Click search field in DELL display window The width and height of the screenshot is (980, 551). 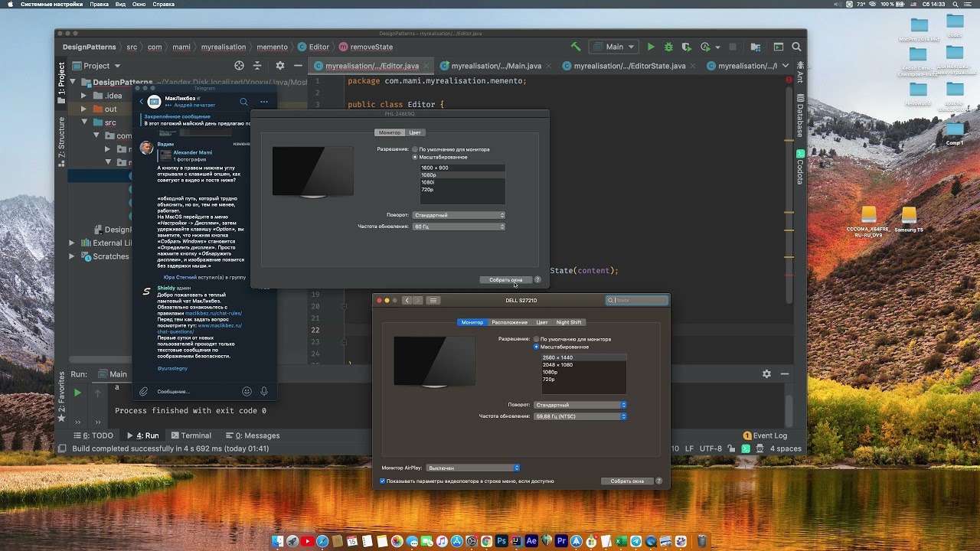pyautogui.click(x=637, y=300)
